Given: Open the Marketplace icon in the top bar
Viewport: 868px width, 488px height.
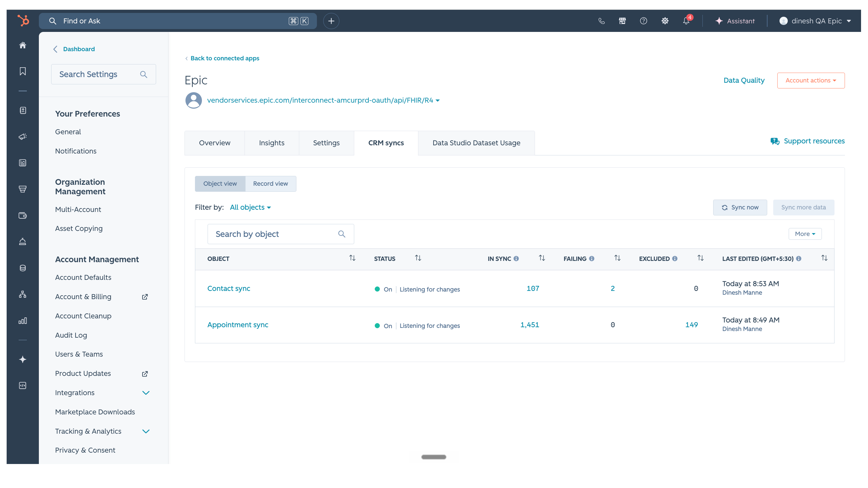Looking at the screenshot, I should 622,21.
